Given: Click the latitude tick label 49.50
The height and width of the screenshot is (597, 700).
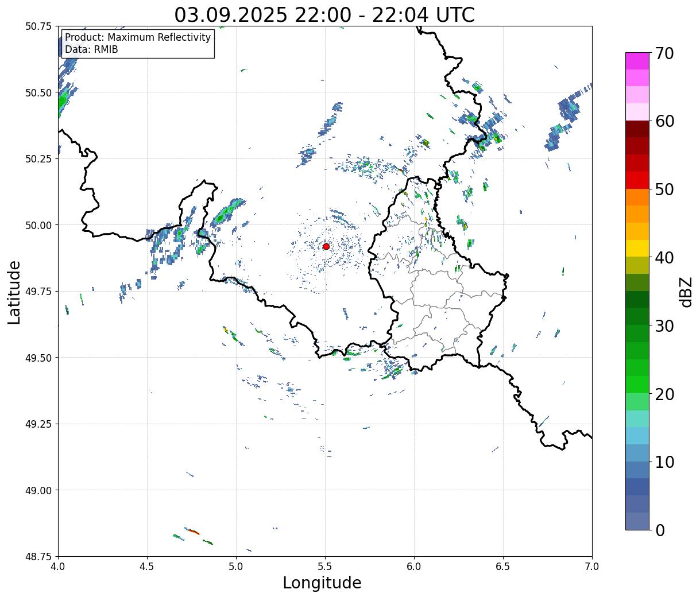Looking at the screenshot, I should coord(38,358).
